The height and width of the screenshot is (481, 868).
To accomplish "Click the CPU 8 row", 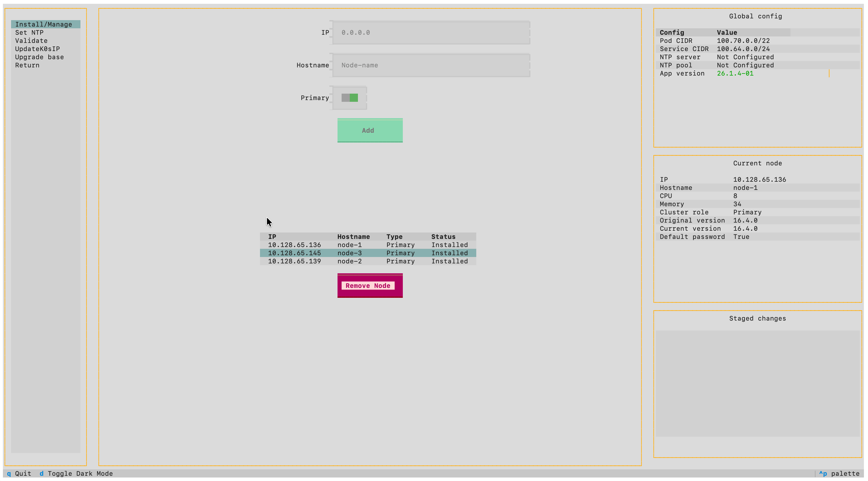I will pyautogui.click(x=758, y=196).
